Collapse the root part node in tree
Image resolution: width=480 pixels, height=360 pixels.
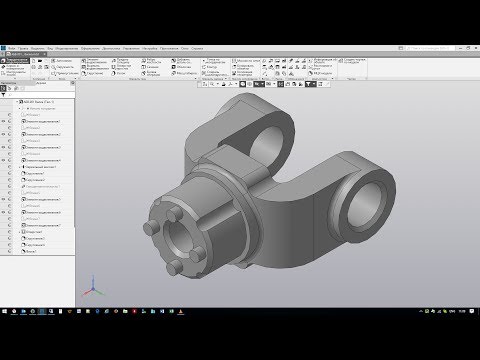tap(17, 102)
